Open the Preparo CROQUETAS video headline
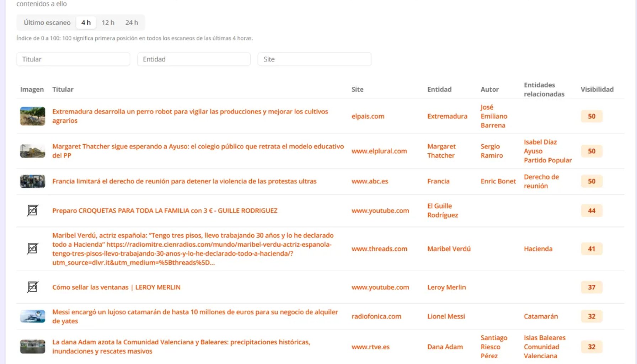Screen dimensions: 637x364 point(165,210)
